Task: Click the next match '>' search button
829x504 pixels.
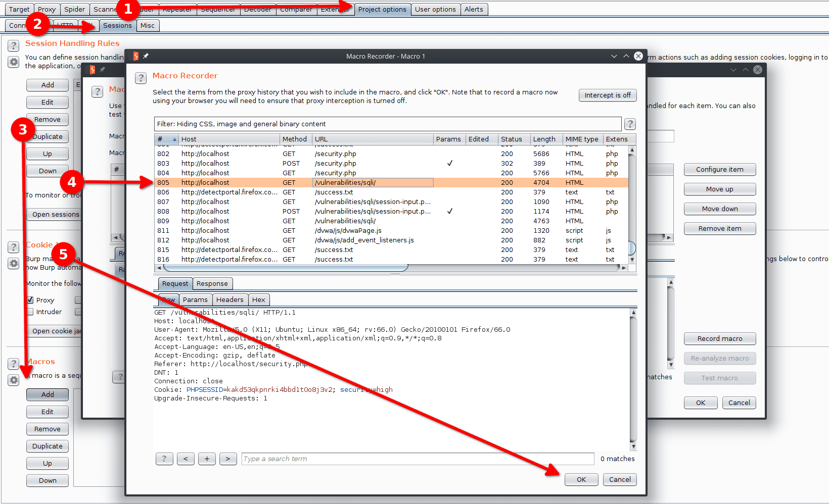Action: pos(228,459)
